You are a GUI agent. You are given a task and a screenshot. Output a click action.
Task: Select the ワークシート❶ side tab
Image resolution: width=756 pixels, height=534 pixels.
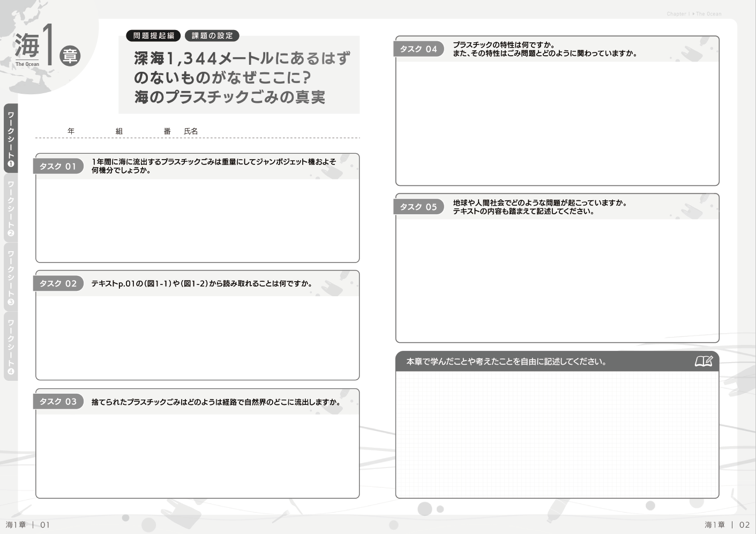coord(11,138)
